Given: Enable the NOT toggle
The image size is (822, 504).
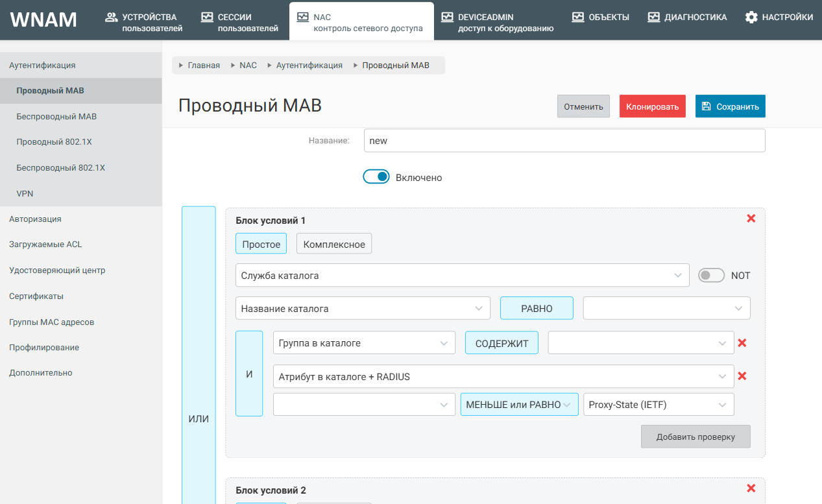Looking at the screenshot, I should point(711,275).
